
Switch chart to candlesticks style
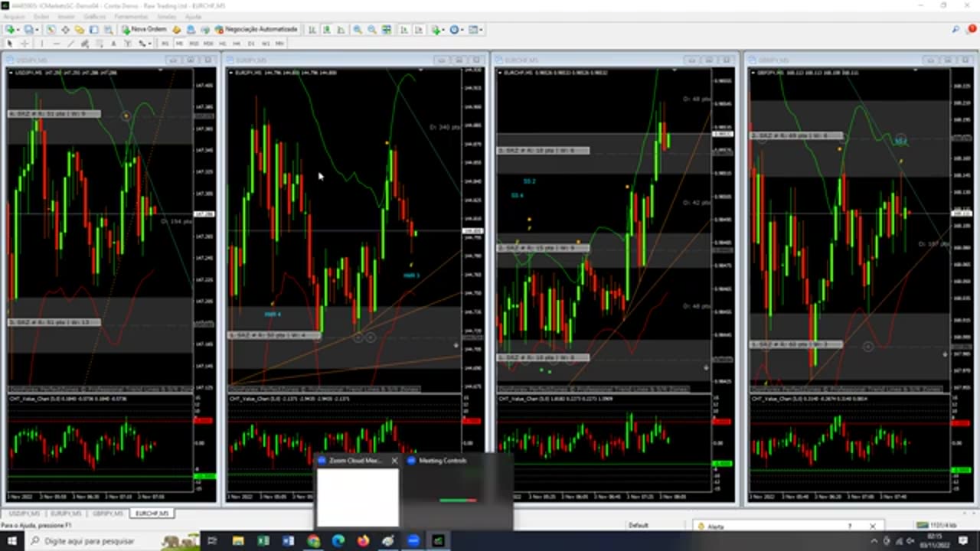[326, 30]
